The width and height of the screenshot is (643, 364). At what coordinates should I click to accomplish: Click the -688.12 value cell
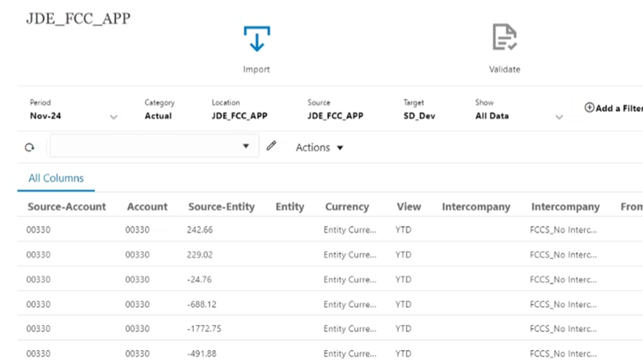(201, 304)
